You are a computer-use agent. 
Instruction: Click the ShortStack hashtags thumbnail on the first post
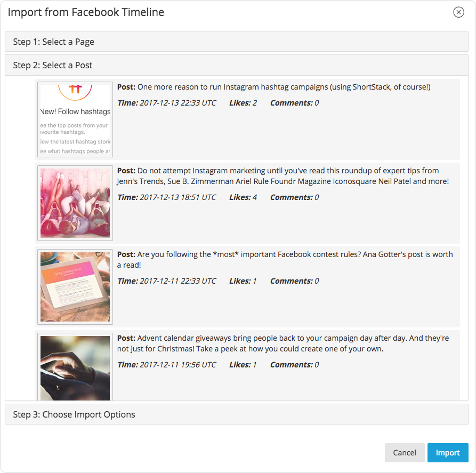tap(75, 118)
